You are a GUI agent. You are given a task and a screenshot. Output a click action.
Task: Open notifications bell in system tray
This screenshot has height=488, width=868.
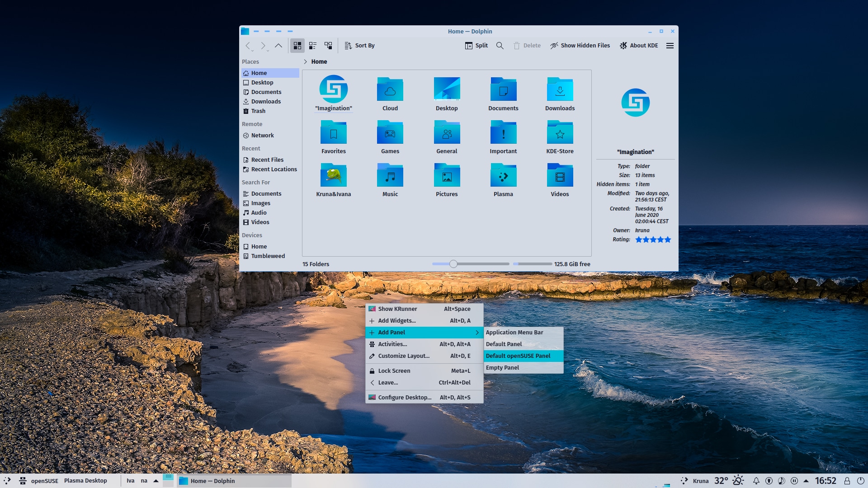(x=756, y=481)
